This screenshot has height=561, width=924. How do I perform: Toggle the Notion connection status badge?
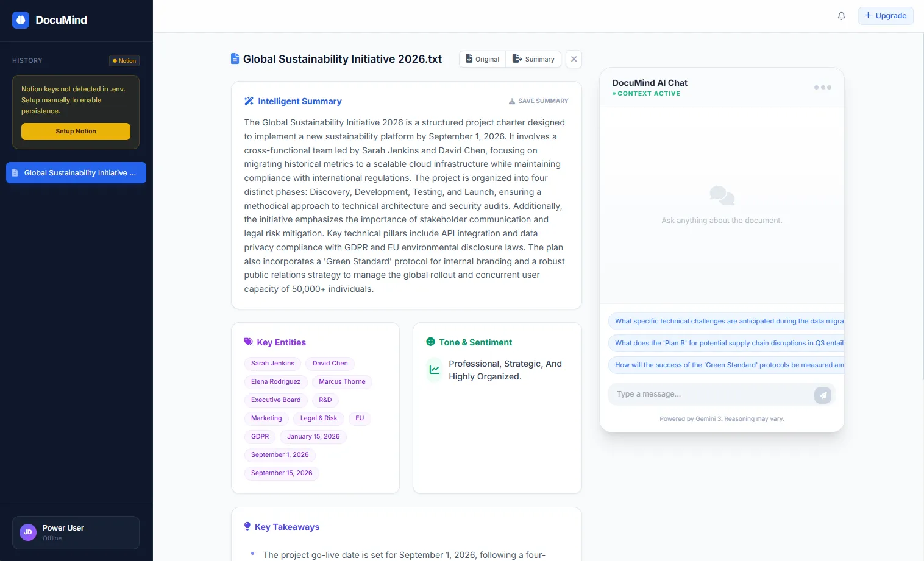coord(124,60)
